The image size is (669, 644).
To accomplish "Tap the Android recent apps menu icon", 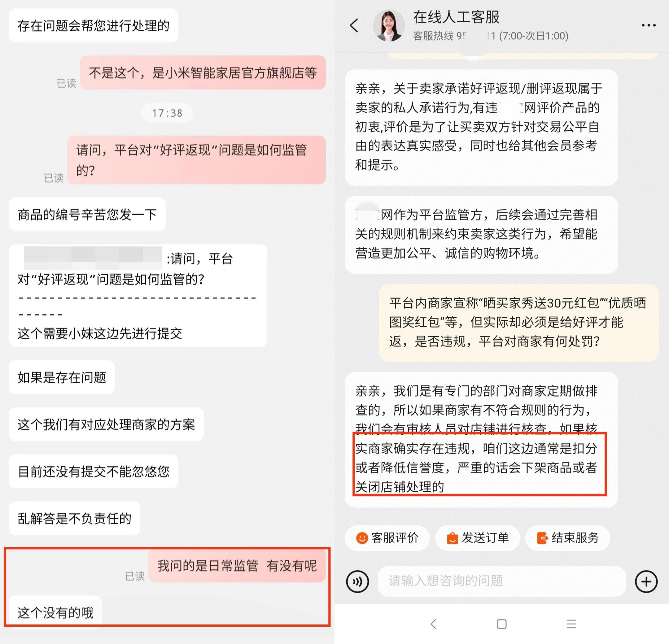I will coord(571,624).
